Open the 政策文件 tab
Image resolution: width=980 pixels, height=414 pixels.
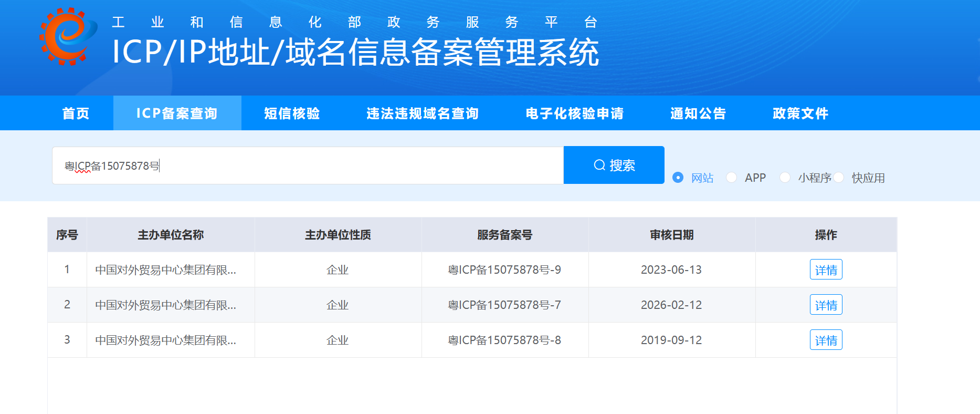pyautogui.click(x=800, y=113)
